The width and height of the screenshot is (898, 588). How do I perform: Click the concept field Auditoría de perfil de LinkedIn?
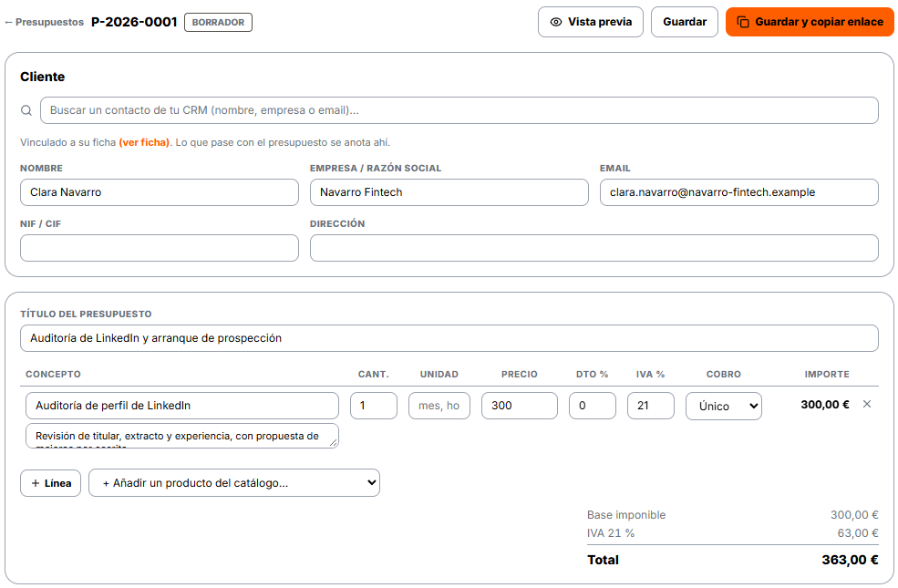pyautogui.click(x=182, y=406)
